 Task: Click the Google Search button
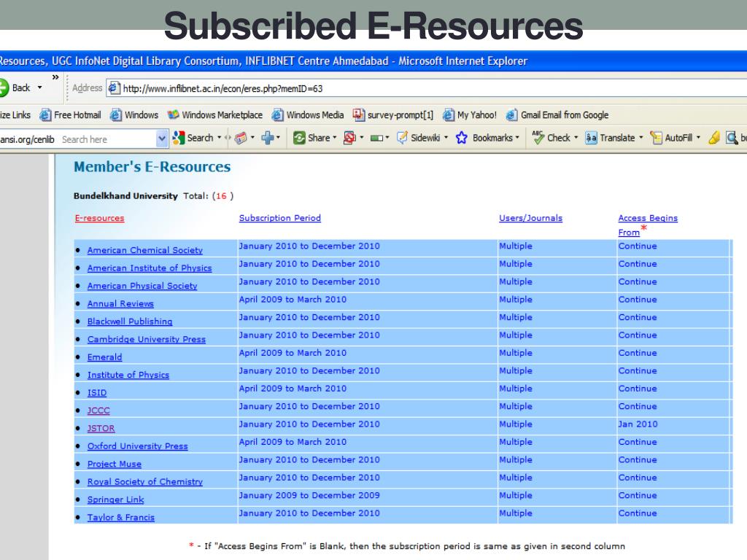click(193, 138)
